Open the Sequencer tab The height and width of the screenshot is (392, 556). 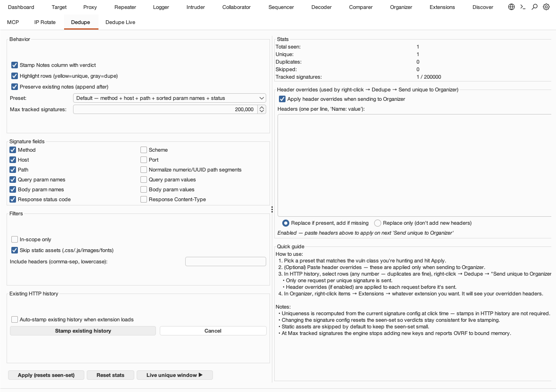[281, 7]
